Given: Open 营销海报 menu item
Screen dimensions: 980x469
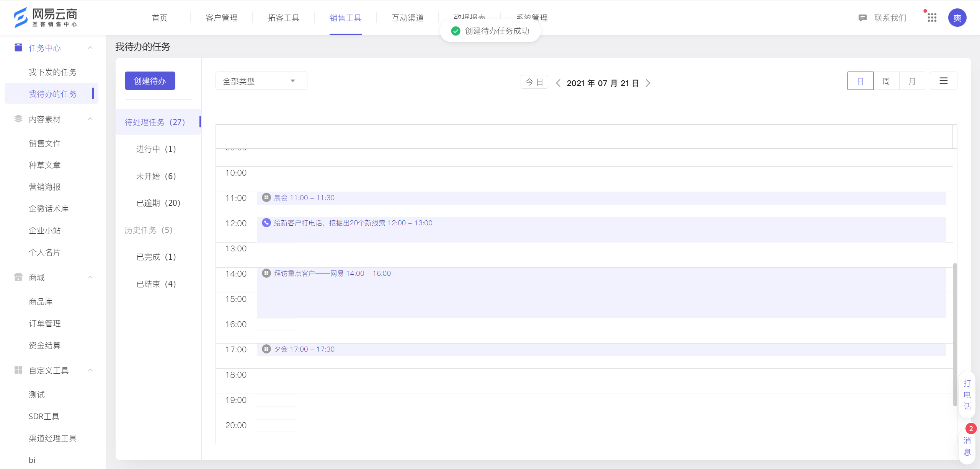Looking at the screenshot, I should tap(45, 187).
